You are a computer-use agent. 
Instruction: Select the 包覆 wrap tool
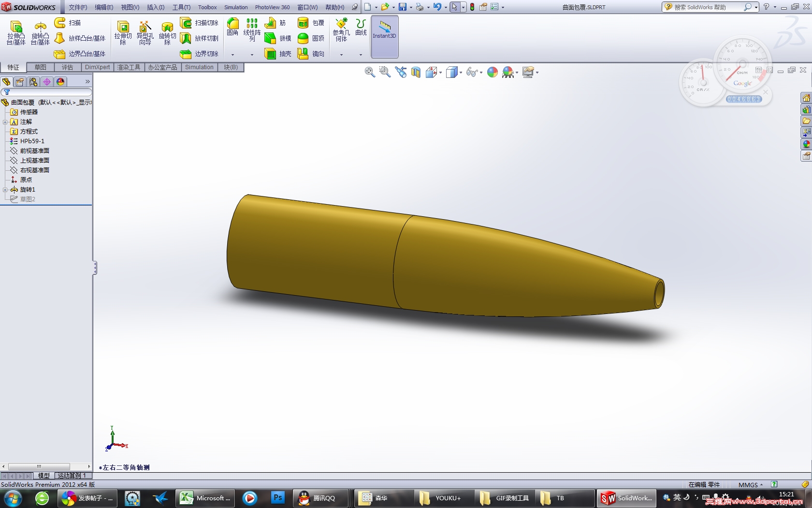coord(311,23)
